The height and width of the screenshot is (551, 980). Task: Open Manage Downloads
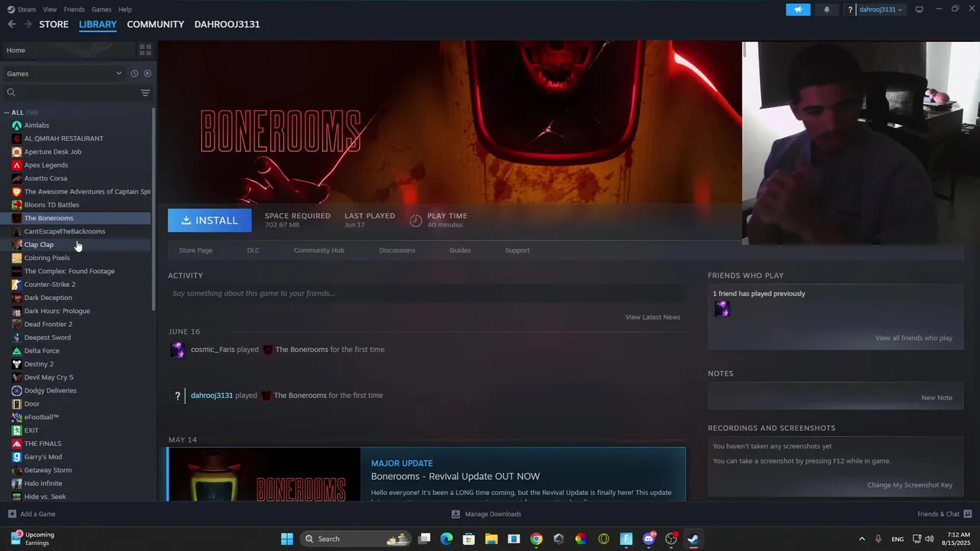point(486,514)
